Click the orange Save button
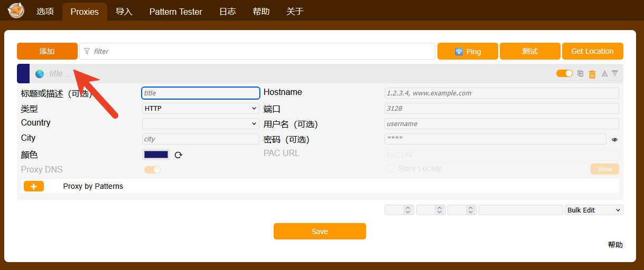Screen dimensions: 644x270 point(320,232)
